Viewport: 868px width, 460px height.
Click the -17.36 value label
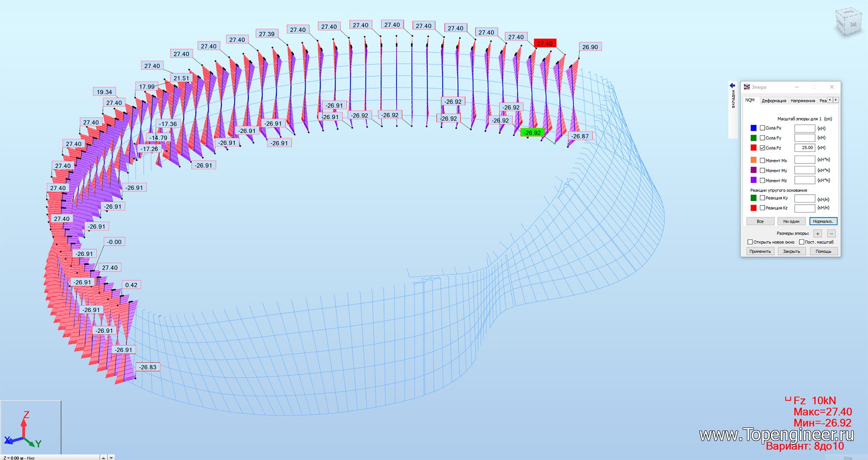tap(168, 124)
